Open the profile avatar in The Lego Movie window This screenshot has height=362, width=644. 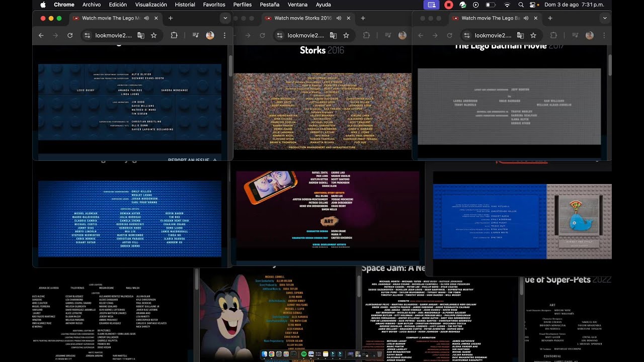point(210,35)
